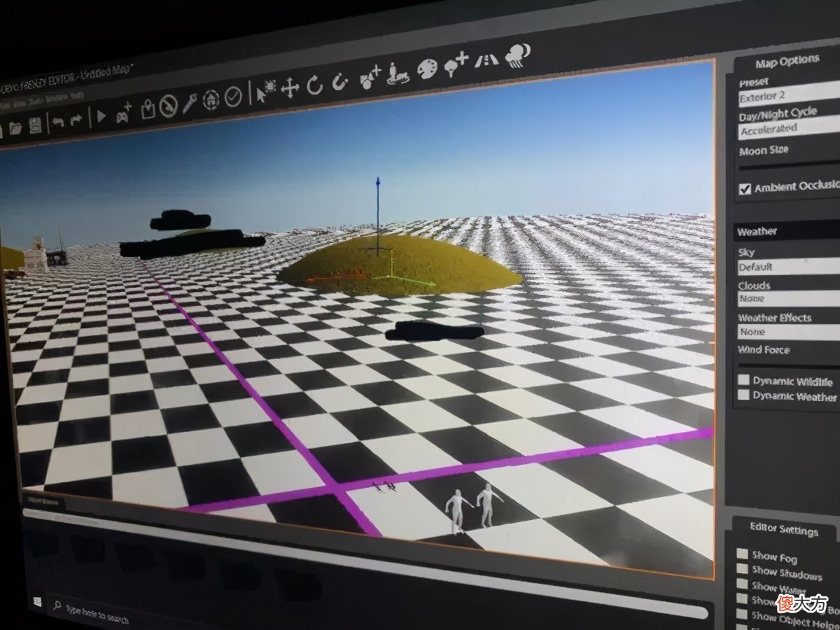Toggle the Show Fog checkbox

742,553
